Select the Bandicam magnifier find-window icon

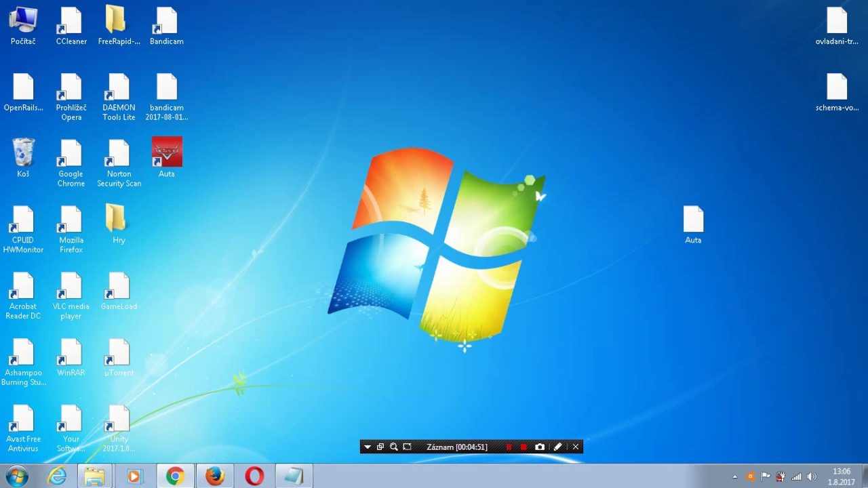[x=393, y=447]
